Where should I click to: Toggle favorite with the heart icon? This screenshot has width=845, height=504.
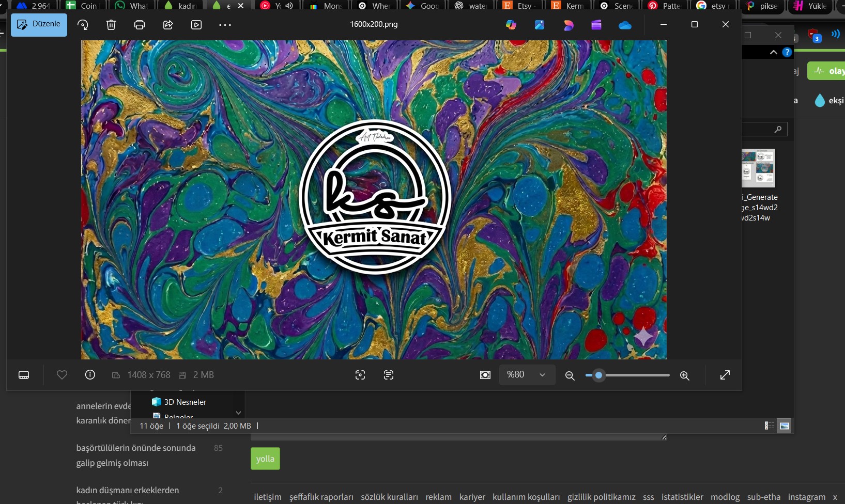(x=62, y=375)
